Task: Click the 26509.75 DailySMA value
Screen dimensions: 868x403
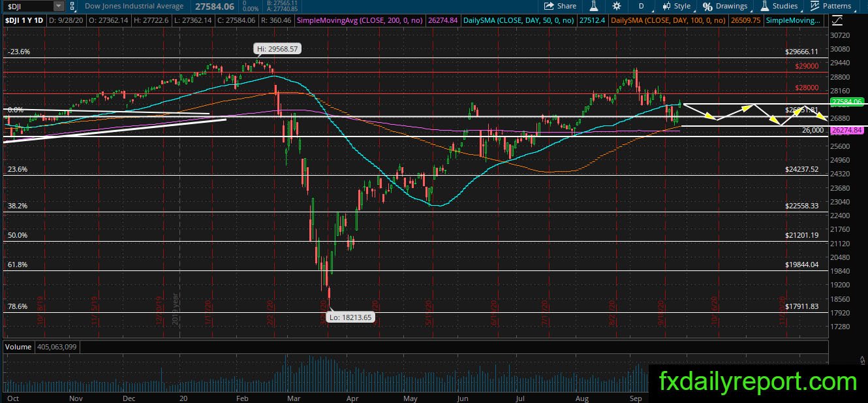Action: 747,21
